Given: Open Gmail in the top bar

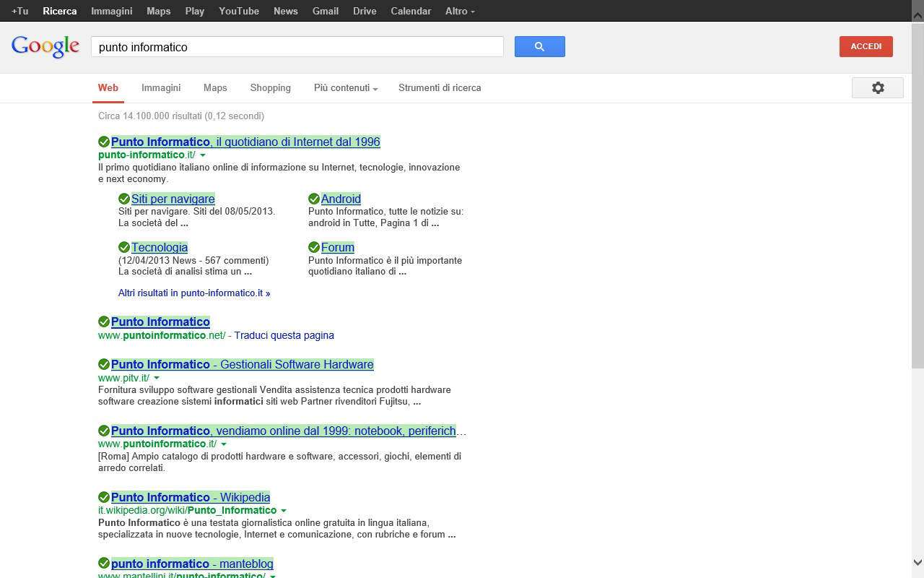Looking at the screenshot, I should [x=326, y=11].
